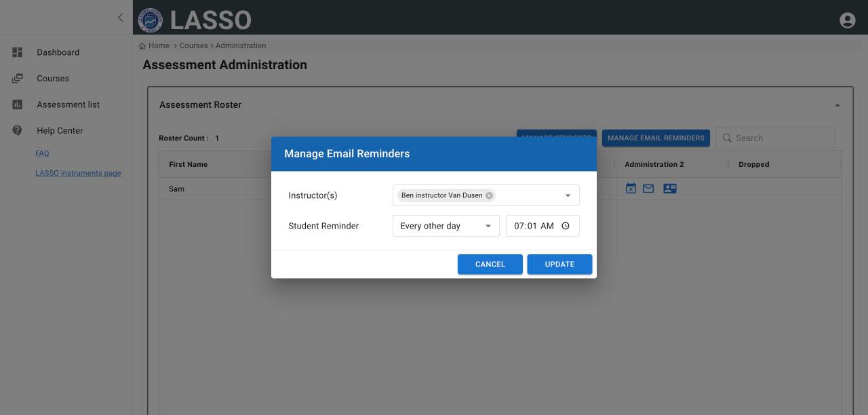868x415 pixels.
Task: Click the First Name column header
Action: click(x=189, y=164)
